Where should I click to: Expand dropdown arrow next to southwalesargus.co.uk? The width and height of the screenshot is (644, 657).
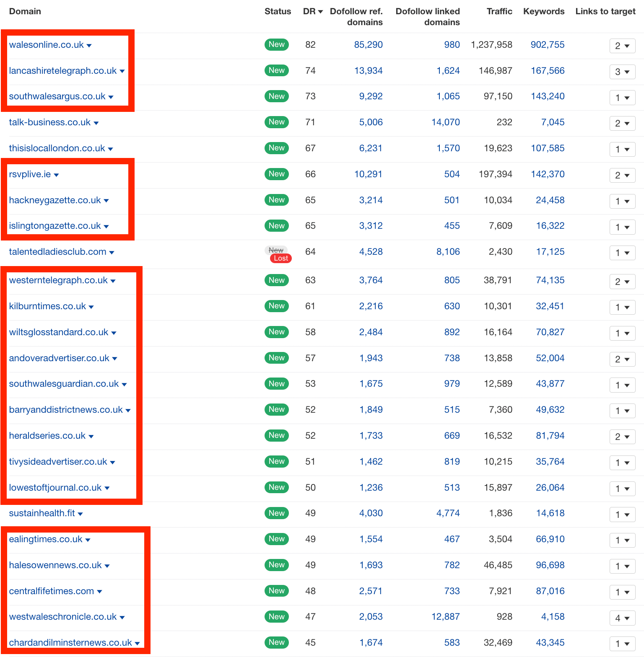coord(111,97)
